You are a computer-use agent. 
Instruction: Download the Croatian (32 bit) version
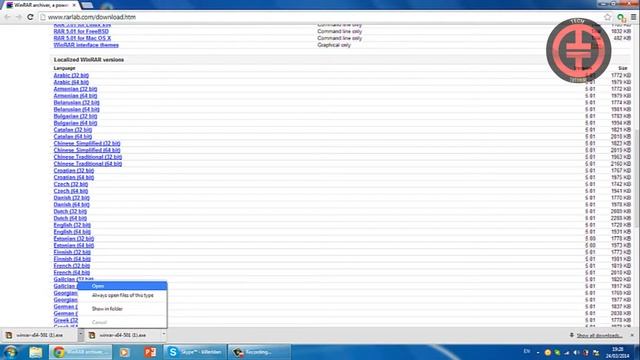(x=73, y=171)
